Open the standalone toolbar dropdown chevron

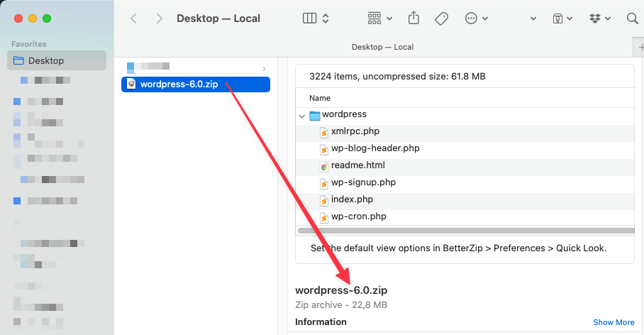click(x=533, y=18)
